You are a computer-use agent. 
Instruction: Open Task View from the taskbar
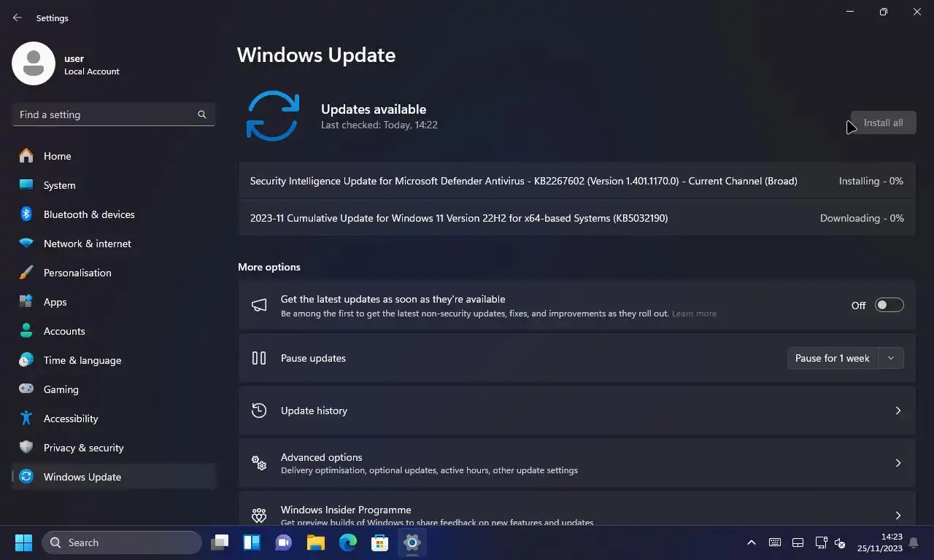[220, 542]
